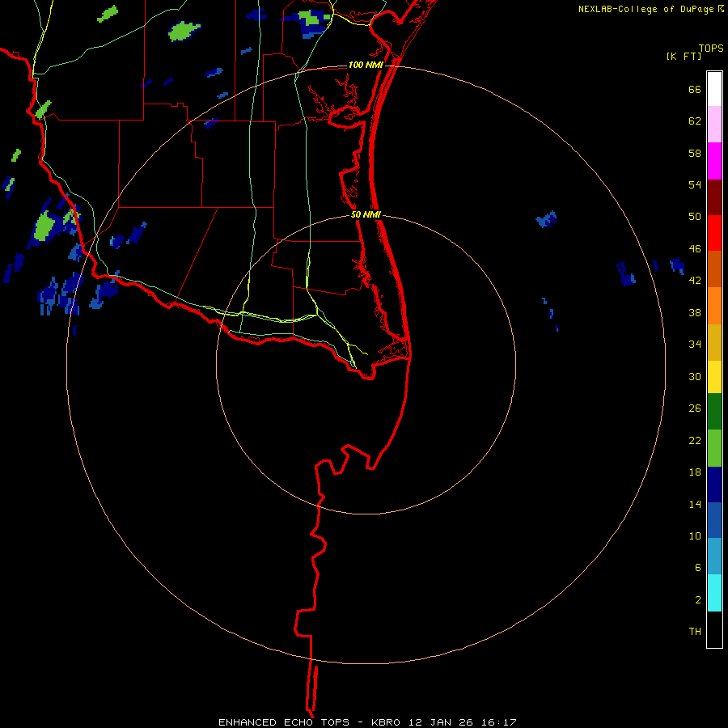Click the legend value 66

coord(695,89)
